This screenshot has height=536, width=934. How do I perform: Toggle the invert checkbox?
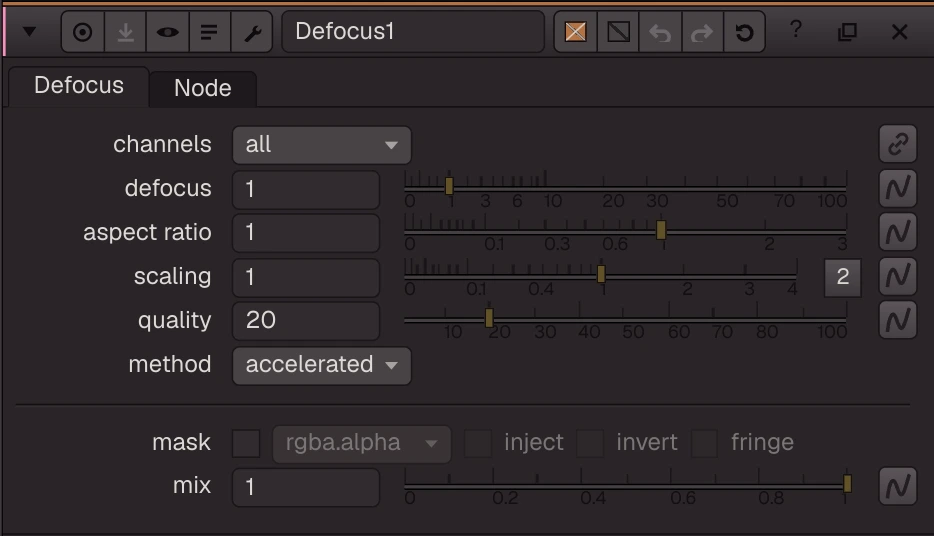tap(590, 443)
